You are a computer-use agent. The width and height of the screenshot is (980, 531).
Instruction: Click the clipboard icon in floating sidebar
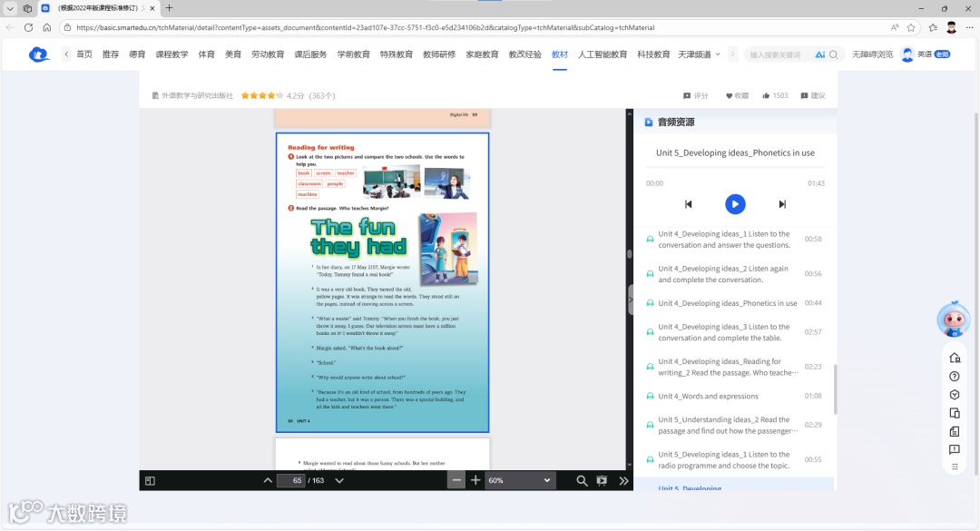[x=955, y=431]
